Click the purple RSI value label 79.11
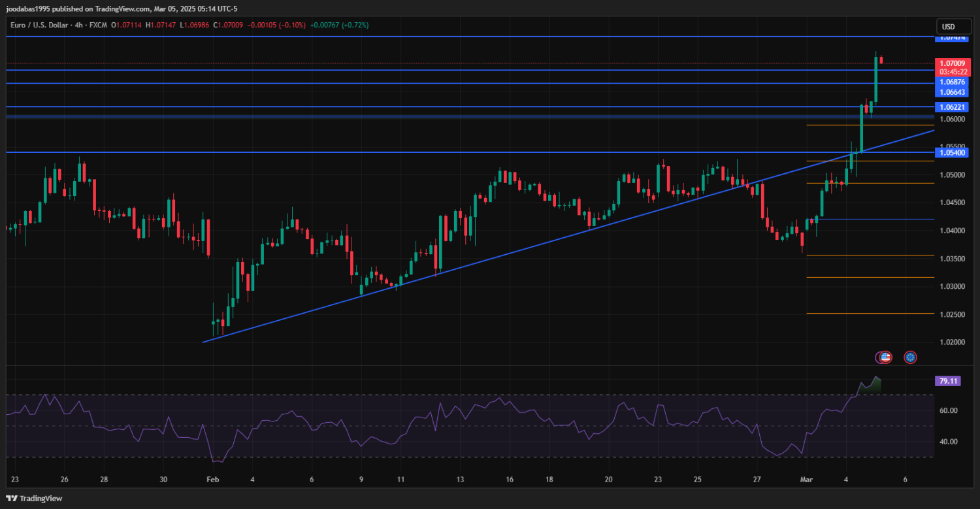The height and width of the screenshot is (509, 980). pyautogui.click(x=948, y=380)
